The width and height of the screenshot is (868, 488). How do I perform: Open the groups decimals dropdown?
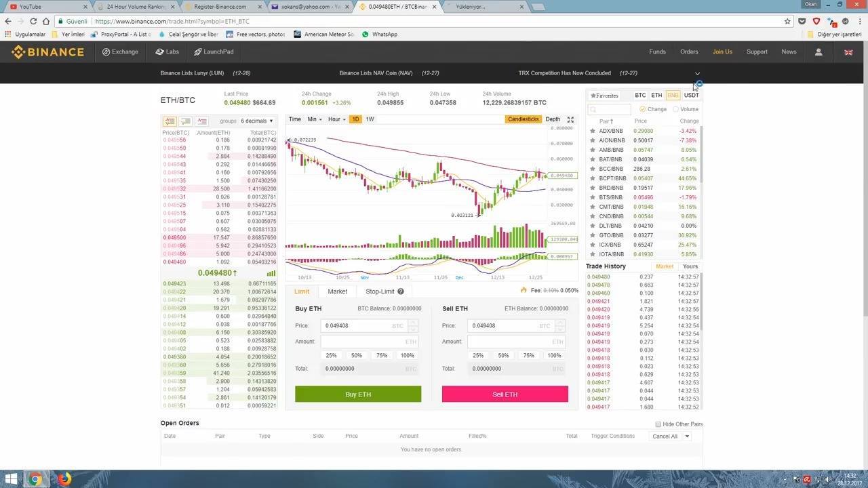point(257,121)
